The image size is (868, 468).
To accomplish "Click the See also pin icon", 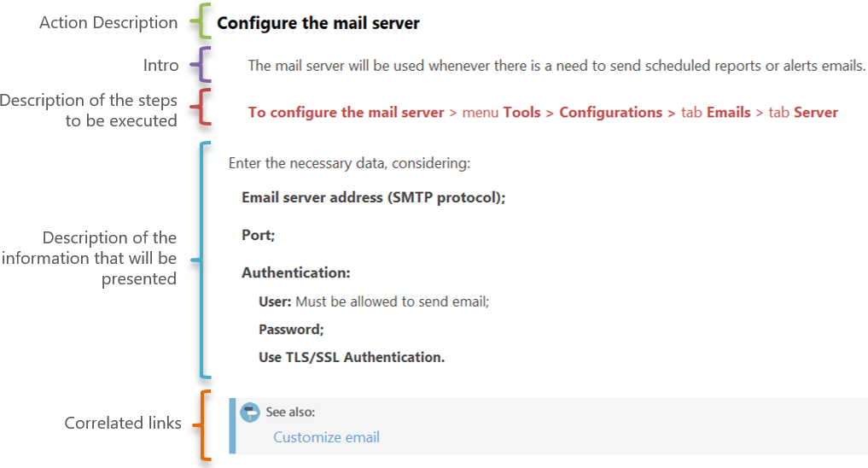I will click(250, 412).
